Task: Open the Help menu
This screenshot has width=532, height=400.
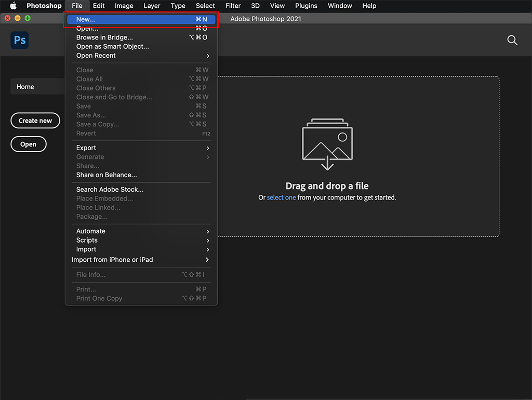Action: click(369, 6)
